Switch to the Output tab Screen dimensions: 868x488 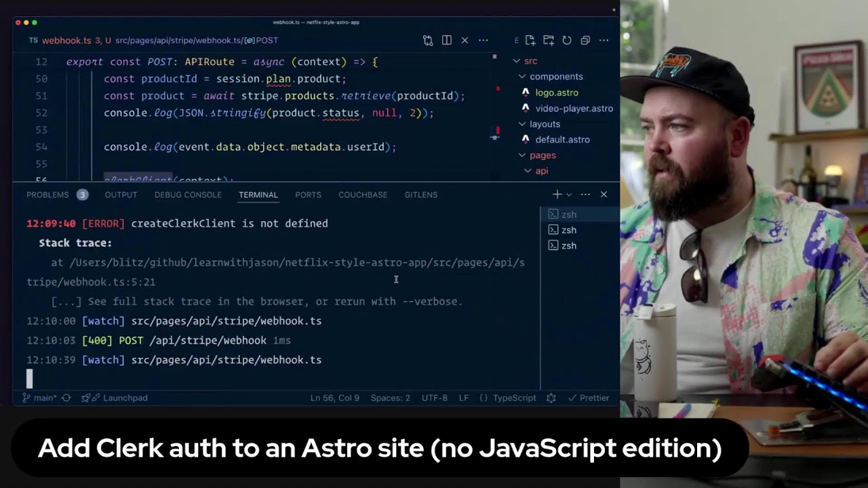[x=121, y=195]
